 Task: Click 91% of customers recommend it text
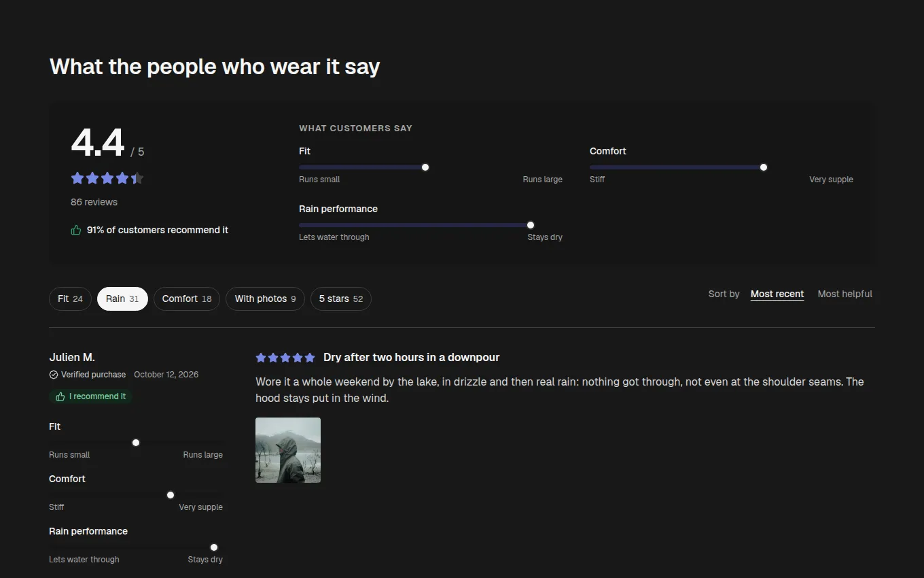158,230
